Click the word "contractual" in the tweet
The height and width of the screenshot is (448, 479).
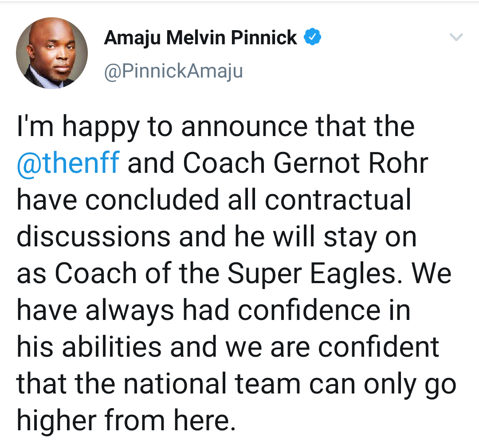[338, 200]
